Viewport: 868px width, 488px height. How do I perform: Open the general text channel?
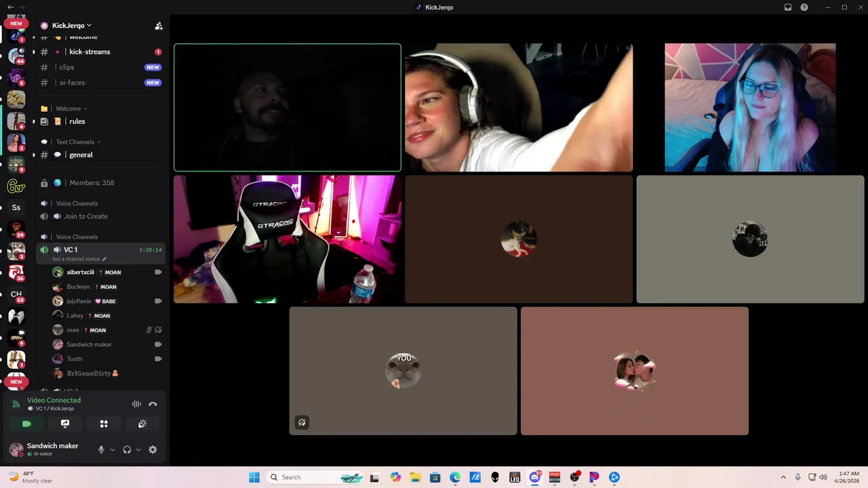pos(100,155)
